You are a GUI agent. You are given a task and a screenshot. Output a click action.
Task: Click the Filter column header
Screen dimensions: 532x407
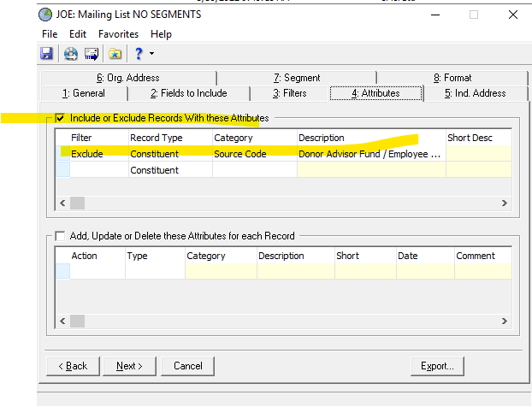[x=99, y=138]
